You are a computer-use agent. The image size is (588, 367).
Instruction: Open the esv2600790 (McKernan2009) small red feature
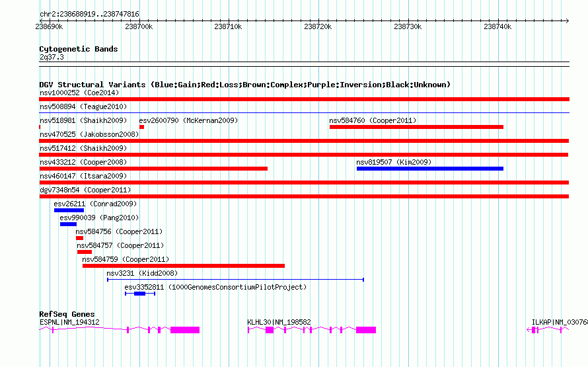[x=142, y=127]
